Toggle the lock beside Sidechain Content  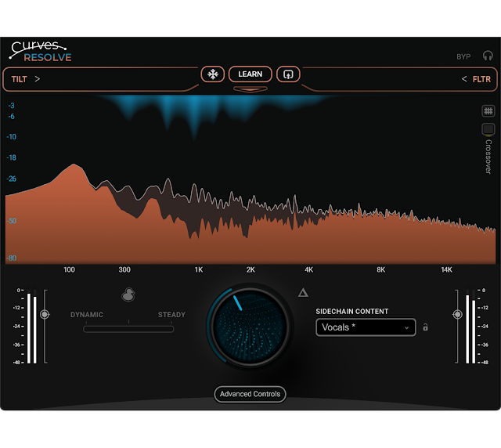coord(425,327)
